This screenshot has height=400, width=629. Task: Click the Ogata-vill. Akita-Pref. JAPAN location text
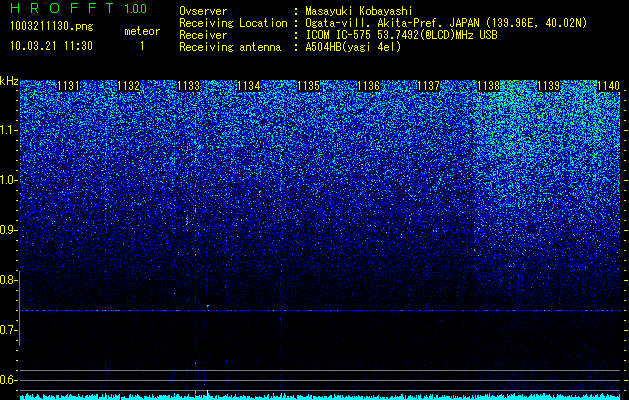[x=393, y=23]
